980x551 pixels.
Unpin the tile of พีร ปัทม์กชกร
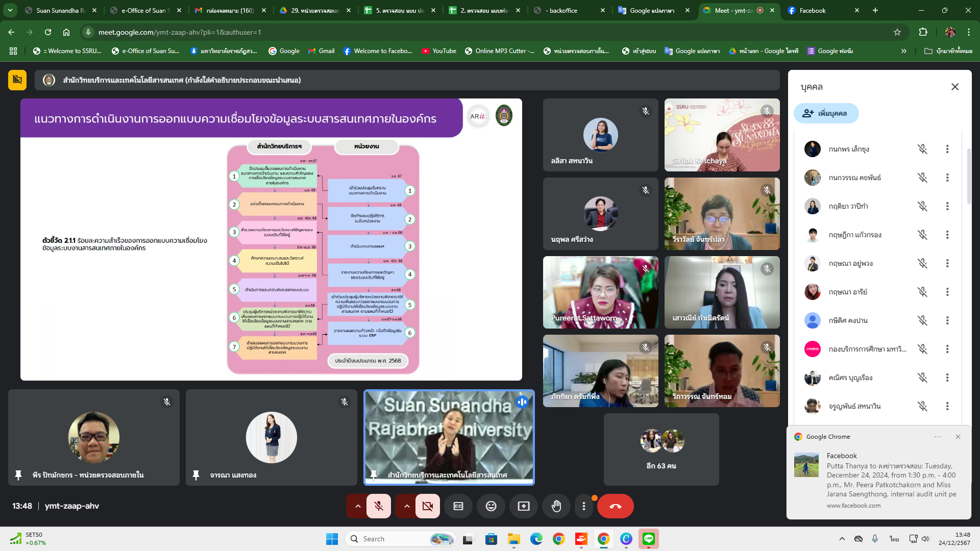[18, 475]
